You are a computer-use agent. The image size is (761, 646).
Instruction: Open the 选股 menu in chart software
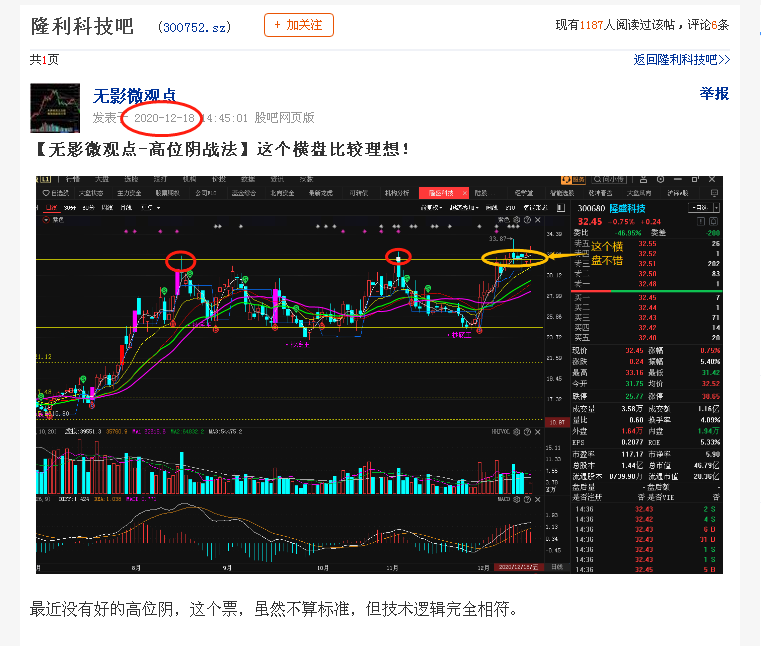[x=131, y=180]
